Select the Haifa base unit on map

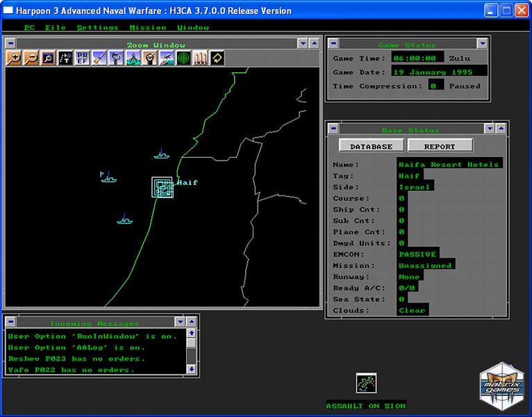(163, 187)
